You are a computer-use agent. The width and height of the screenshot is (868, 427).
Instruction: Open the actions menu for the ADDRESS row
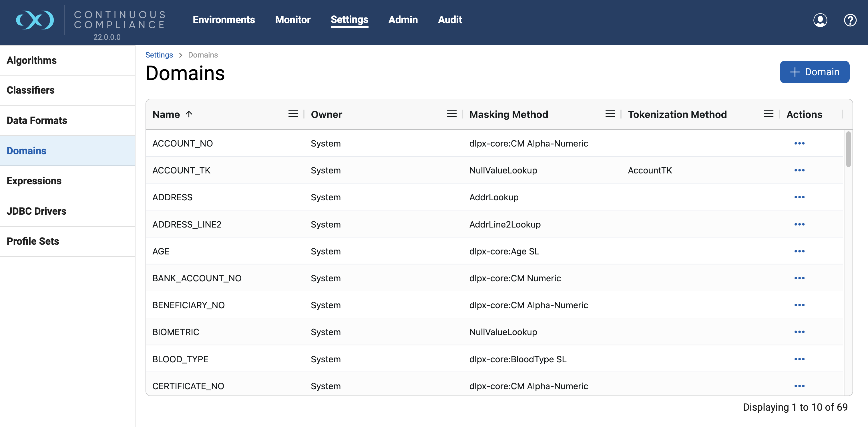click(800, 197)
